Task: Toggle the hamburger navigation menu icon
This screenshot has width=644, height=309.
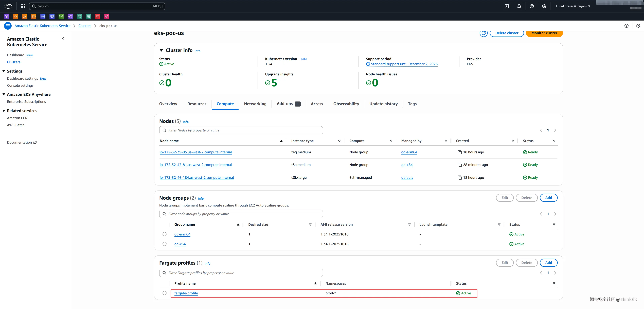Action: tap(8, 26)
